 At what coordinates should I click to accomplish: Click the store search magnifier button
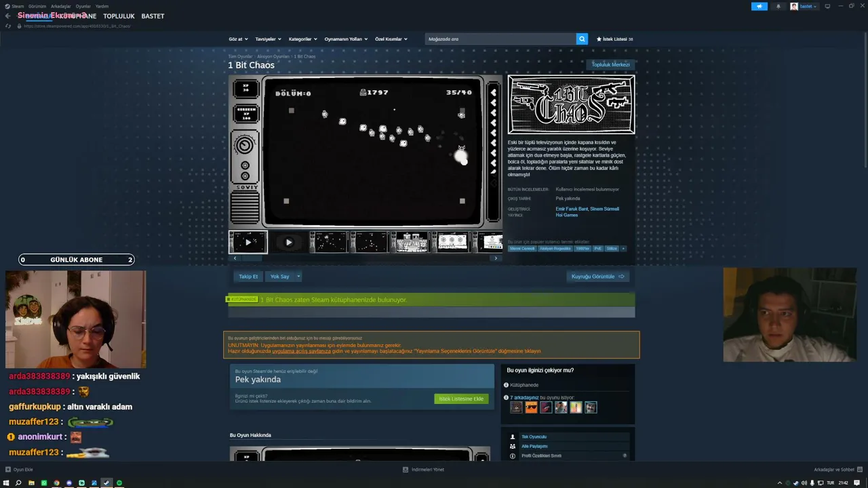pos(582,39)
